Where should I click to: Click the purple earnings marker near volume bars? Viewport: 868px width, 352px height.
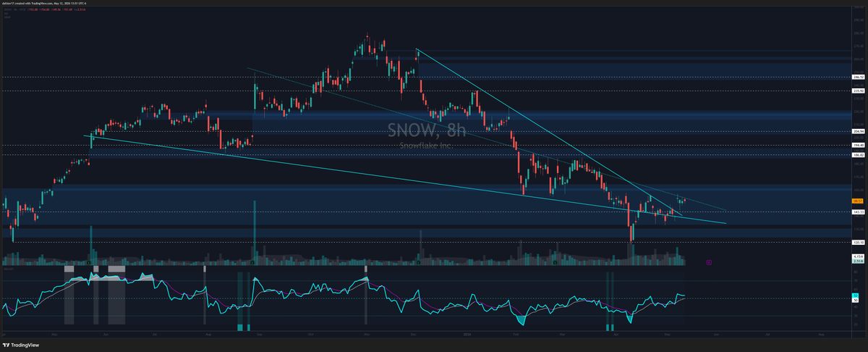[x=709, y=262]
